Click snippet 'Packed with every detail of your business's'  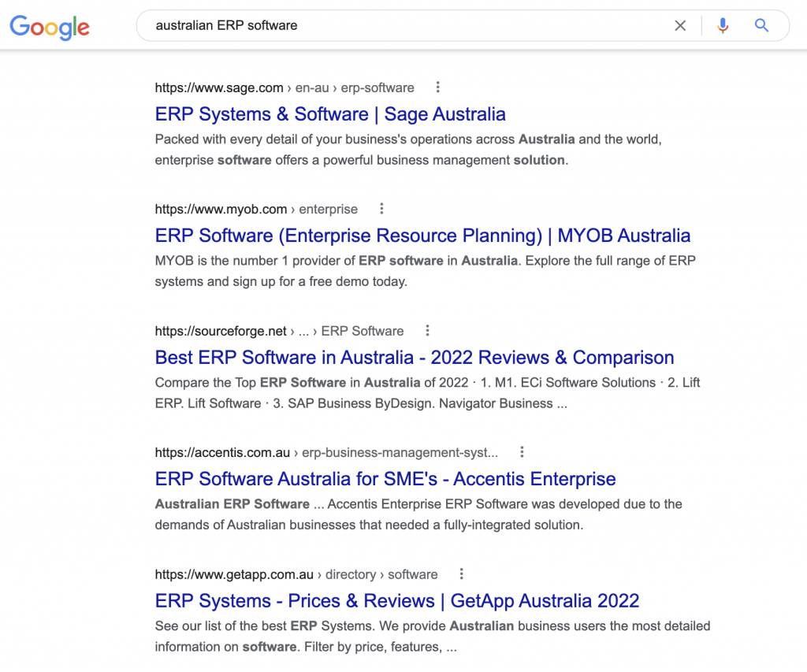(x=408, y=149)
